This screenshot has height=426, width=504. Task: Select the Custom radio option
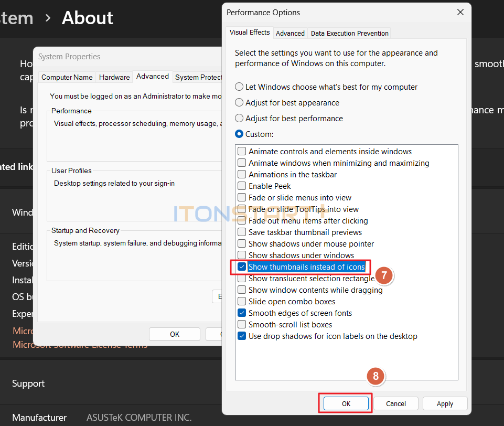tap(240, 134)
